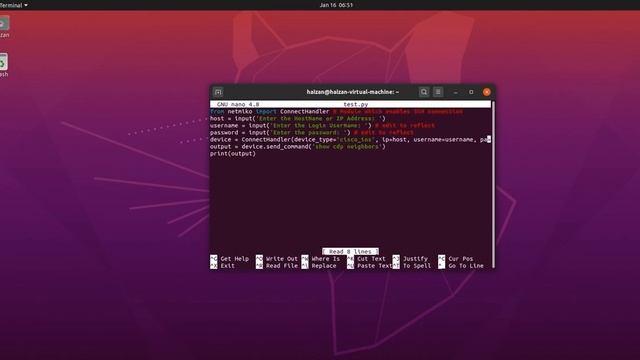This screenshot has width=640, height=360.
Task: Maximize the terminal window
Action: [x=471, y=92]
